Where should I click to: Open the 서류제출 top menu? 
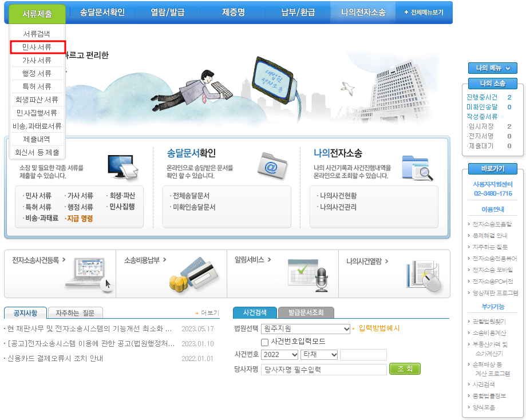37,14
